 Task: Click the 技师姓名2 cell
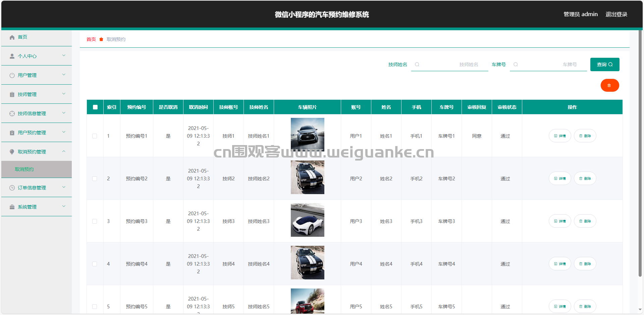(x=259, y=179)
